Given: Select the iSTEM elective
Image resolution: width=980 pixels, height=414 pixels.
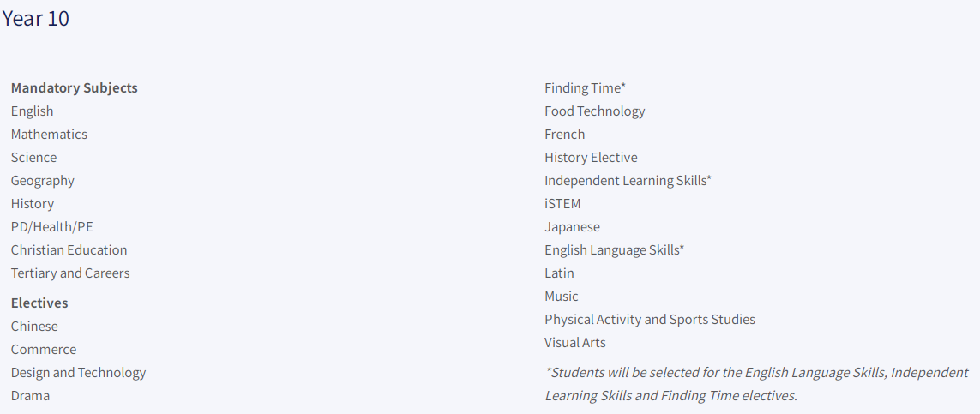Looking at the screenshot, I should click(x=562, y=203).
